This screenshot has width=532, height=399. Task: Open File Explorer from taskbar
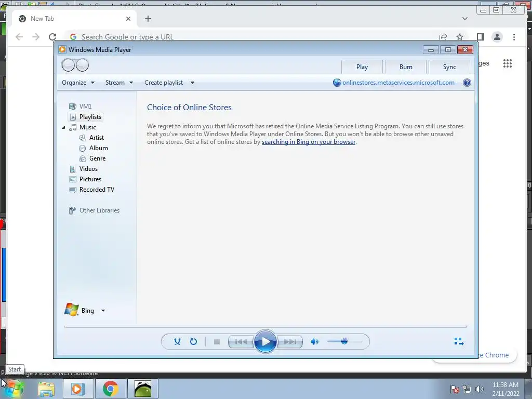46,389
